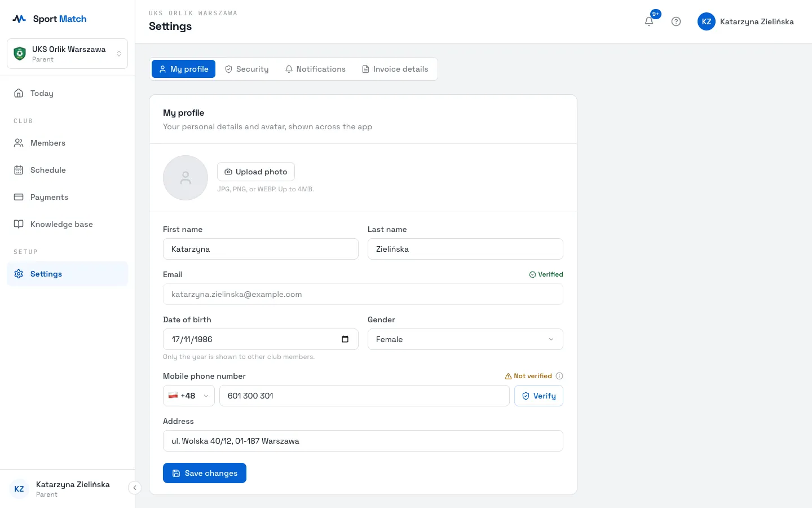Image resolution: width=812 pixels, height=508 pixels.
Task: Click the Save changes button
Action: click(x=205, y=473)
